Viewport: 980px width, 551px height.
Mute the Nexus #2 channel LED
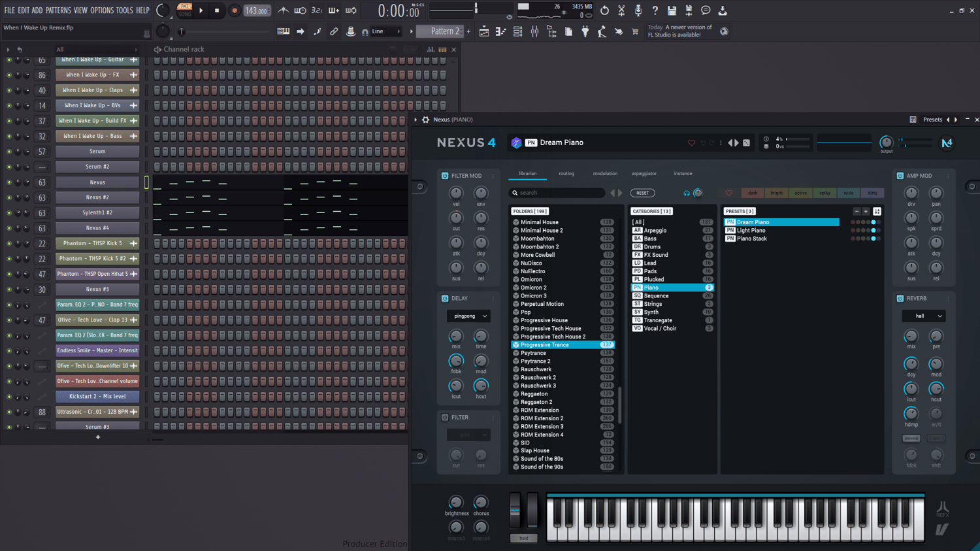tap(8, 197)
